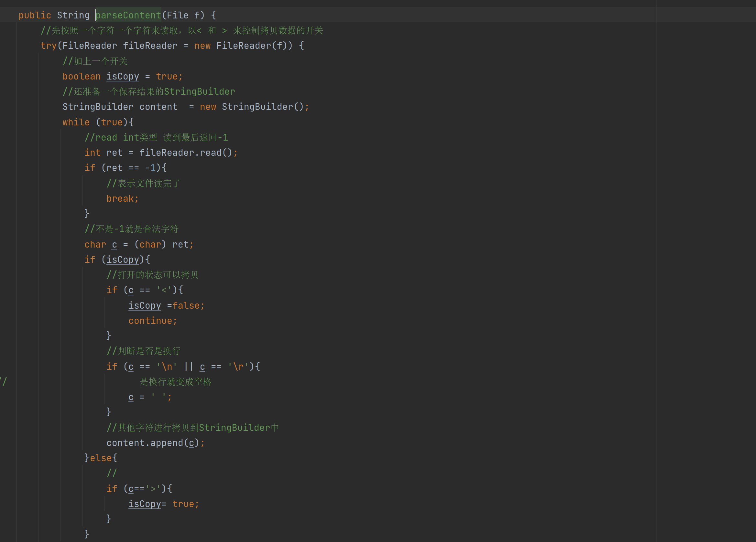756x542 pixels.
Task: Click comment '//加上一个开关'
Action: coord(95,61)
